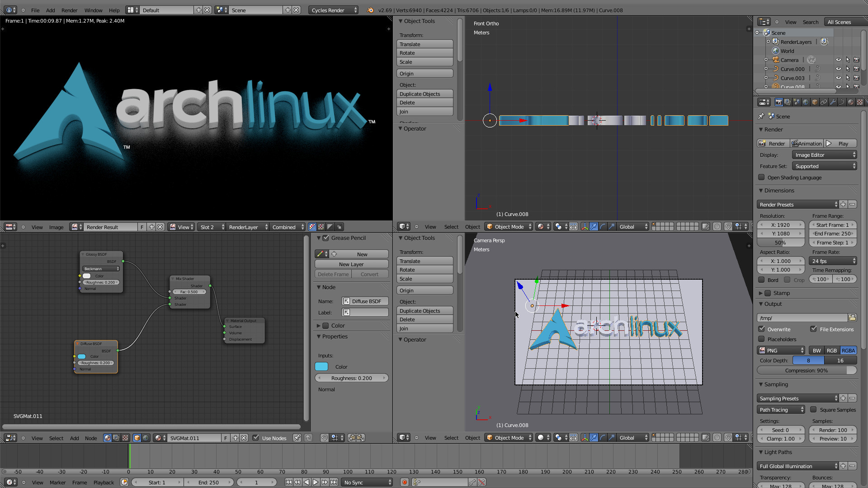868x488 pixels.
Task: Click the Animation render button
Action: 807,143
